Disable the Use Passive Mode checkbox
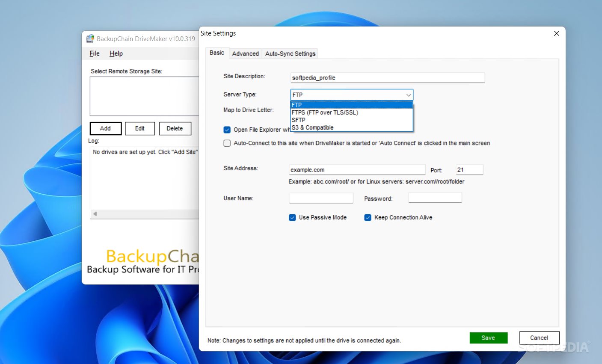 pyautogui.click(x=293, y=218)
